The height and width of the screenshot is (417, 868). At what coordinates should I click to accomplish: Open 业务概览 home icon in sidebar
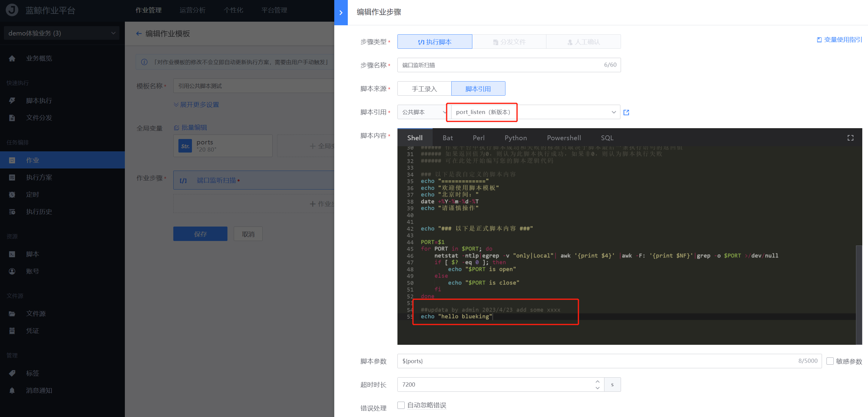pyautogui.click(x=12, y=58)
